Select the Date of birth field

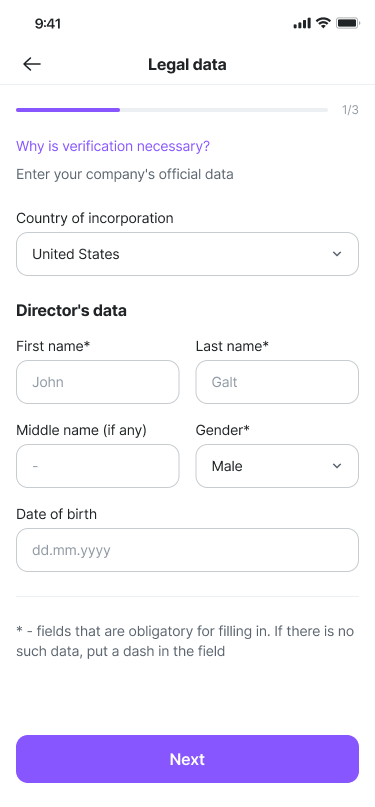pos(187,550)
